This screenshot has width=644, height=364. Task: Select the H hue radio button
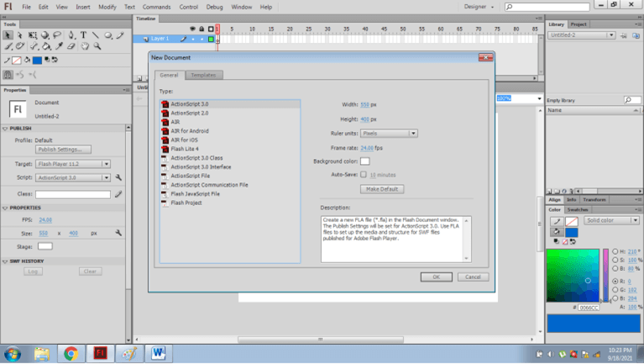pos(615,251)
